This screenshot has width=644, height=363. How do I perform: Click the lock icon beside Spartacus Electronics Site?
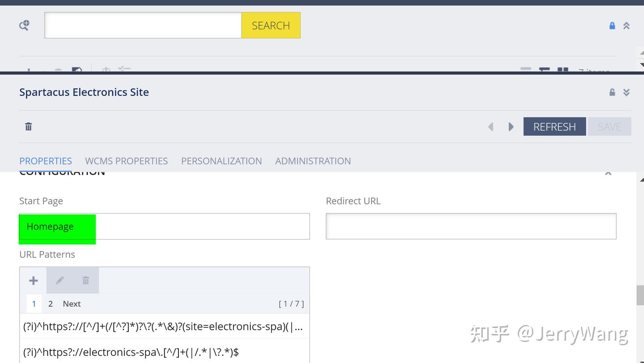coord(612,92)
